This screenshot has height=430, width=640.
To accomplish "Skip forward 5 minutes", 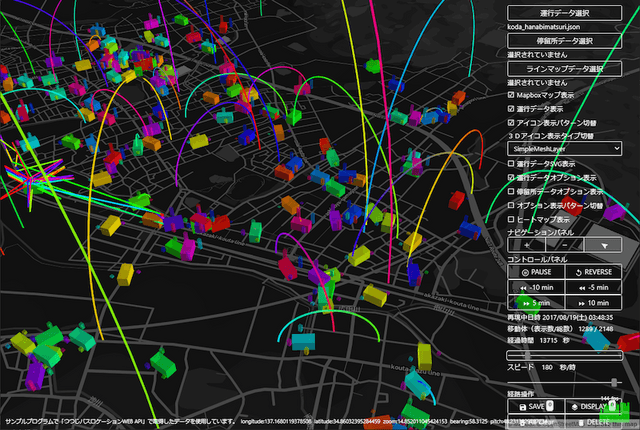I will [536, 303].
